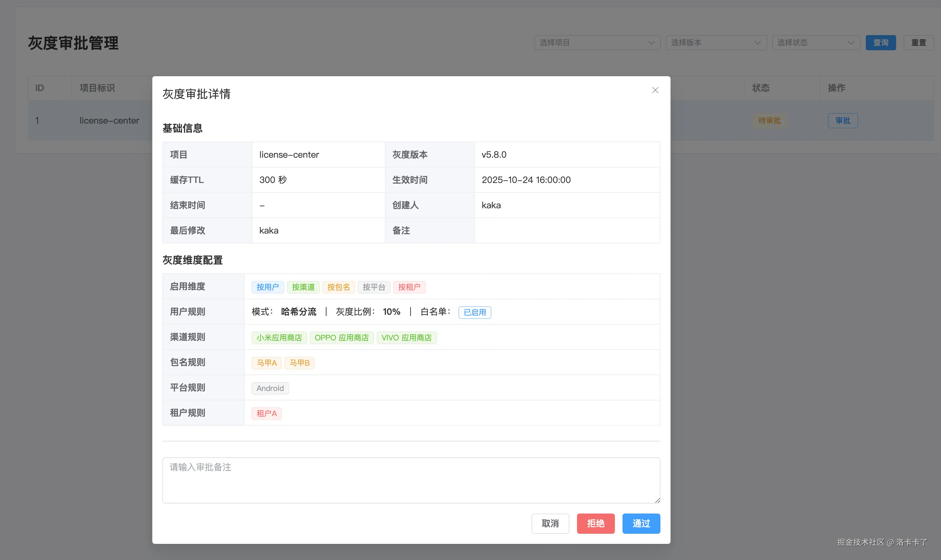Click the red 拒绝 reject button

(x=595, y=523)
